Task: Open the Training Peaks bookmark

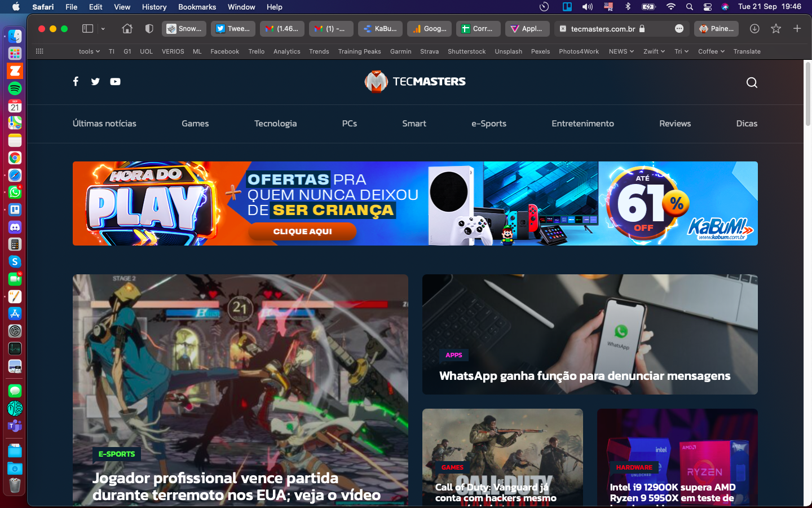Action: tap(359, 51)
